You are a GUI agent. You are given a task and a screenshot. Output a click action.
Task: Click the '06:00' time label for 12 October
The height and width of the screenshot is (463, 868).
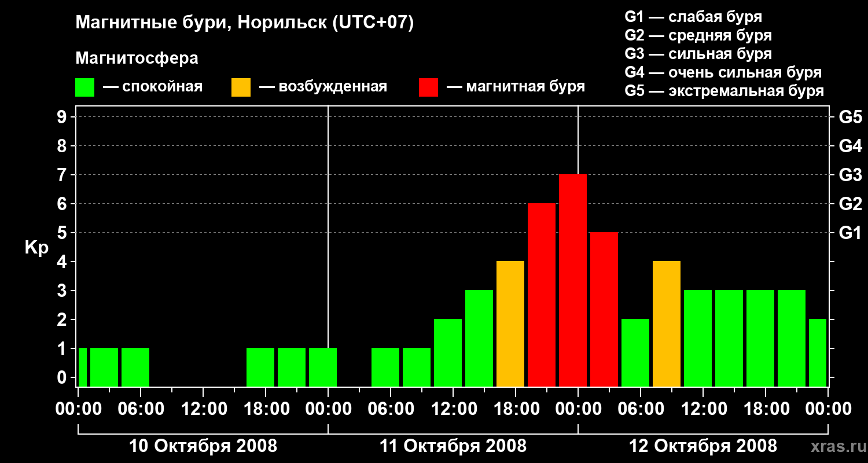[640, 409]
